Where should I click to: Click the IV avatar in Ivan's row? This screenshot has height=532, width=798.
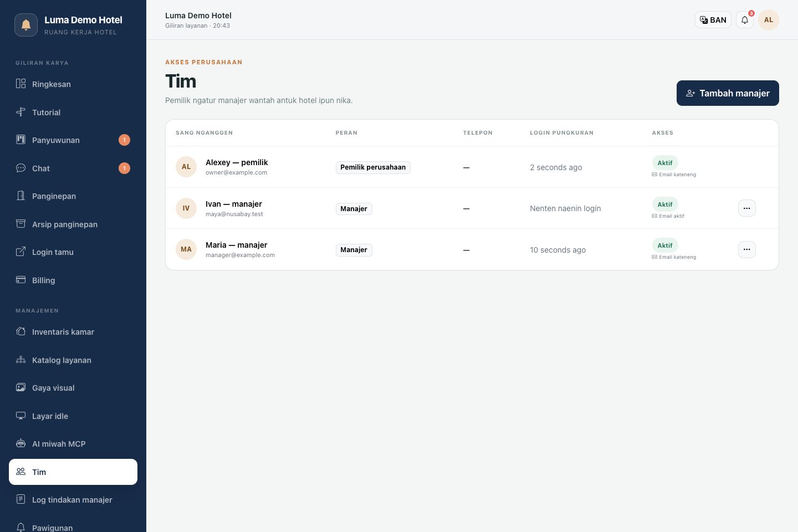click(x=186, y=208)
